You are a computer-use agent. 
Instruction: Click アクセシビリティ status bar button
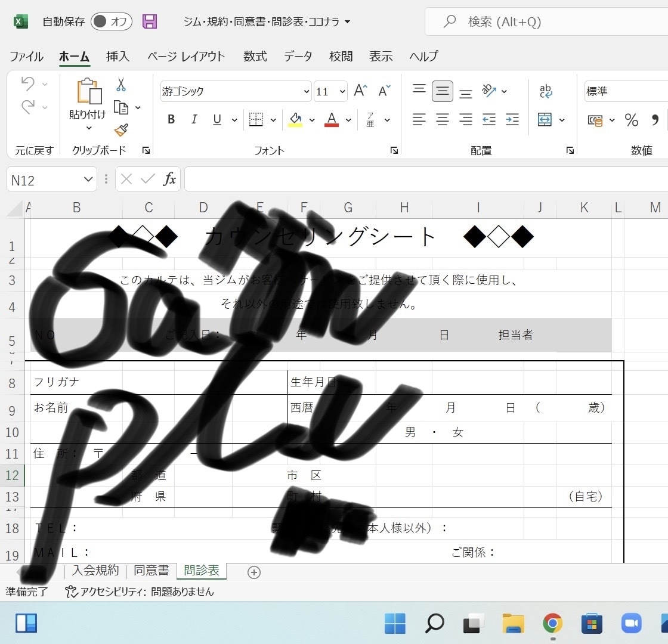coord(140,592)
